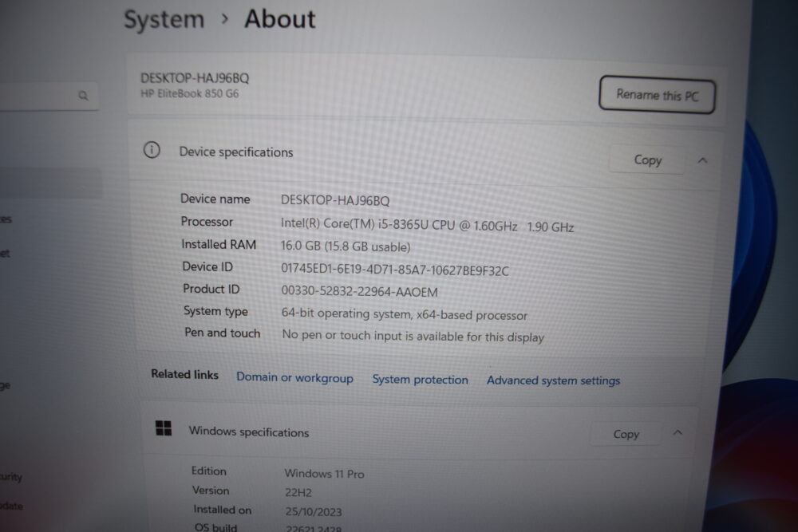Viewport: 798px width, 532px height.
Task: Click the Device ID value starting 01745ED1
Action: 394,270
